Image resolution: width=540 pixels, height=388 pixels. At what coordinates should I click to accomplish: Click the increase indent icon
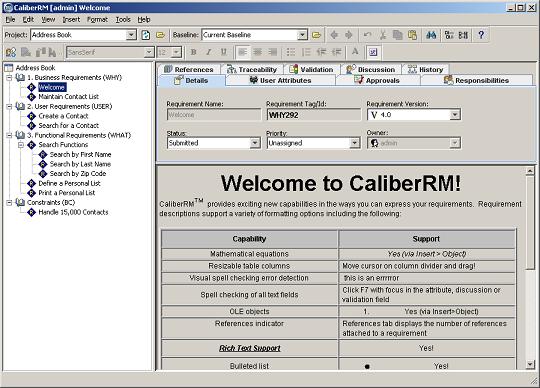[x=336, y=52]
